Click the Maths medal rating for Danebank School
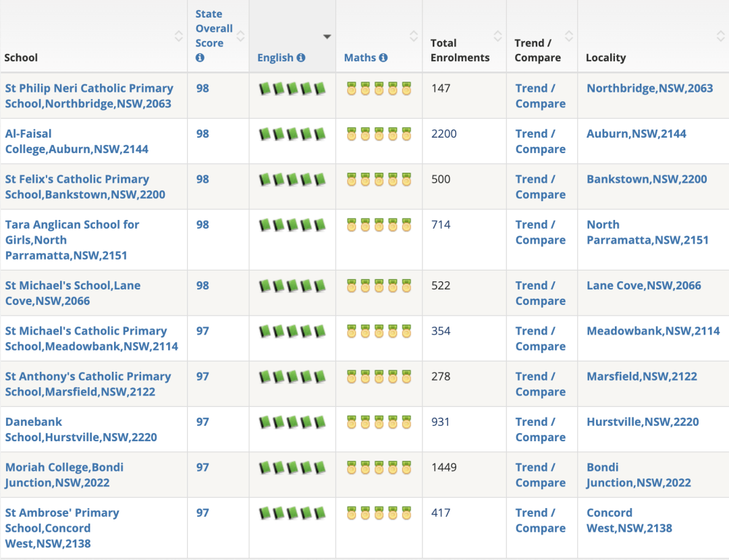 click(x=379, y=422)
